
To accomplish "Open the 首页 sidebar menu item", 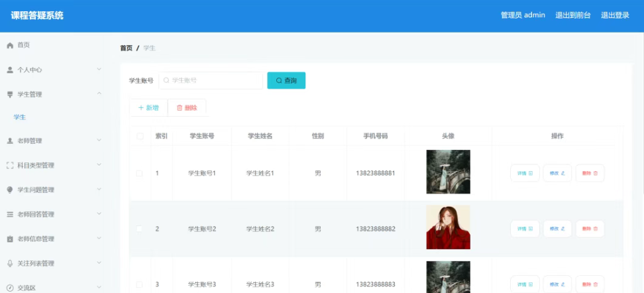I will tap(54, 45).
